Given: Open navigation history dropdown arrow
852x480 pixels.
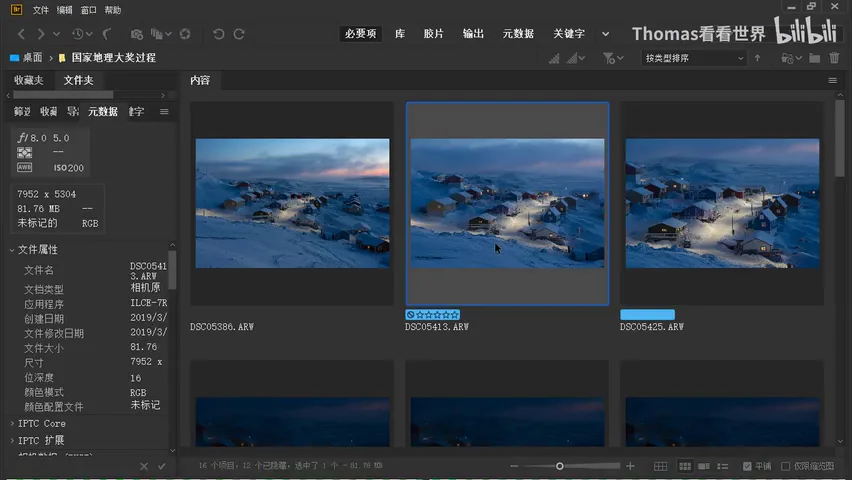Looking at the screenshot, I should tap(57, 34).
